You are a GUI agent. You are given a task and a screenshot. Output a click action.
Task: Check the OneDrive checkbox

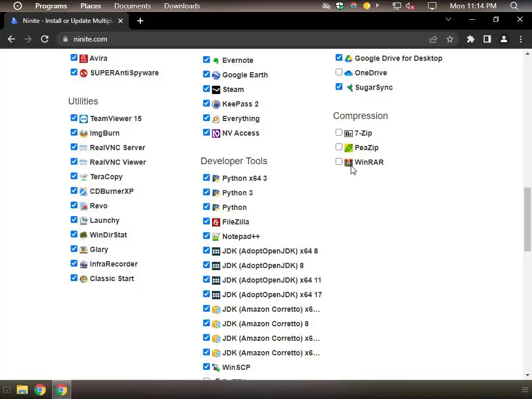pyautogui.click(x=339, y=72)
